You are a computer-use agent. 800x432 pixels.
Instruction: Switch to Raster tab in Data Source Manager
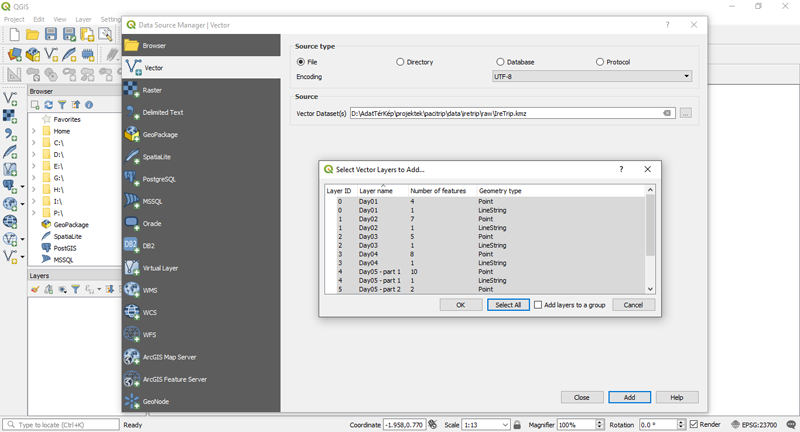pos(201,90)
